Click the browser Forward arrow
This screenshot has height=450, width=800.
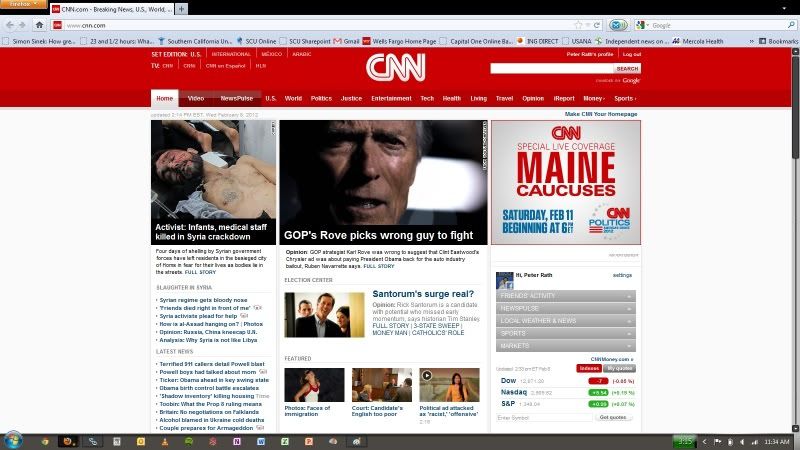(22, 25)
